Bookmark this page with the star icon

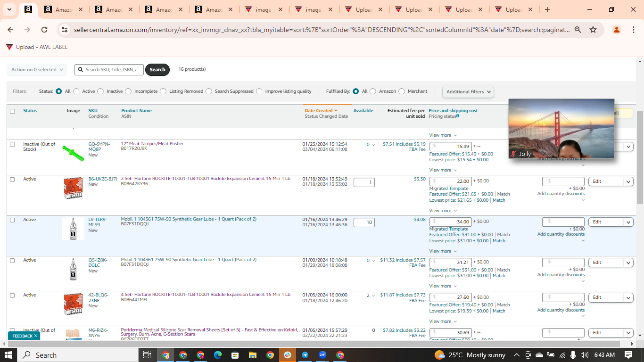click(x=593, y=30)
